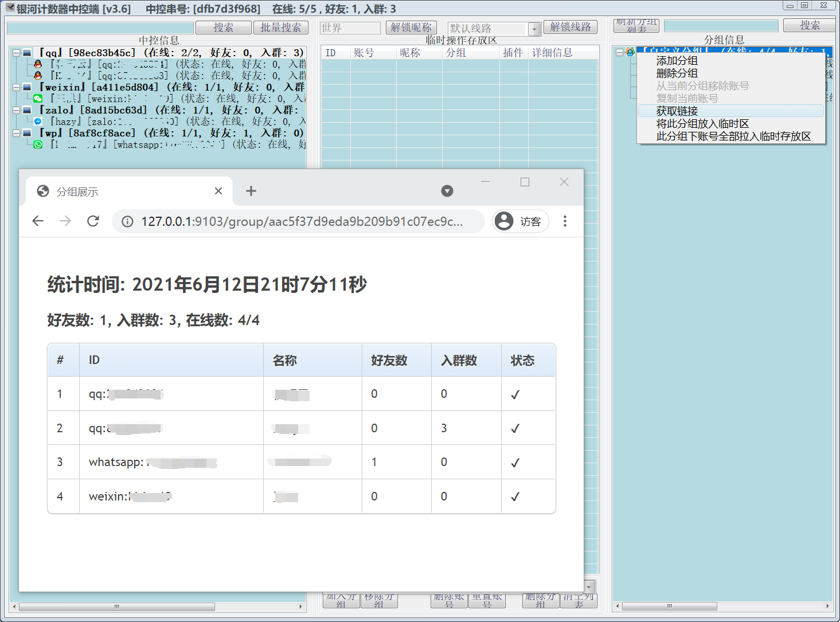The image size is (840, 622).
Task: Click the site info icon in address bar
Action: tap(128, 221)
